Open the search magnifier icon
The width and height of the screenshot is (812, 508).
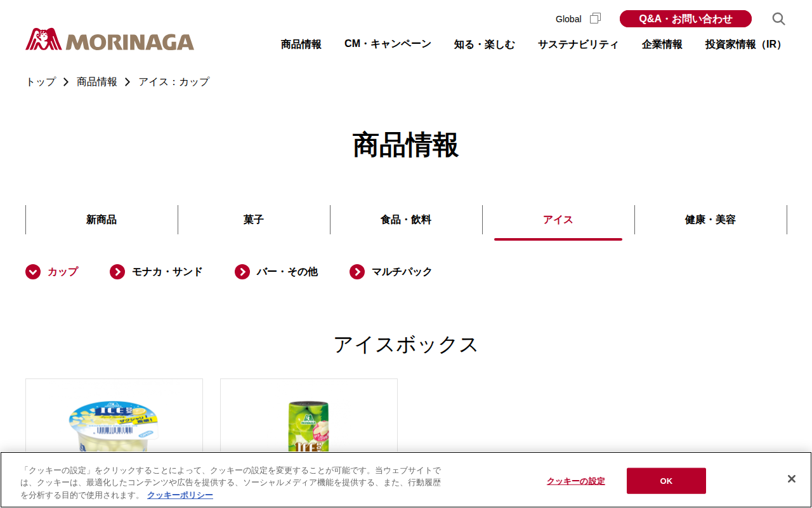778,19
